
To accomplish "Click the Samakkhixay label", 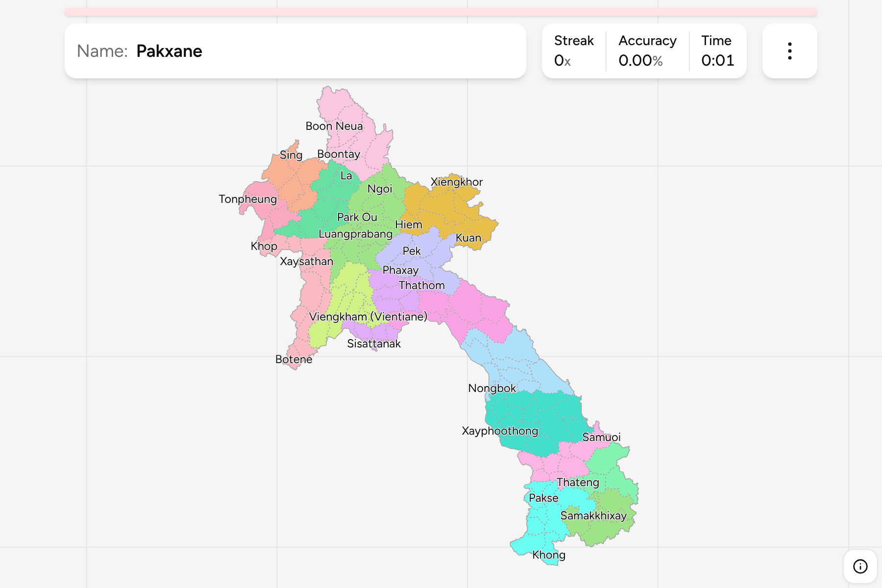I will click(x=593, y=516).
